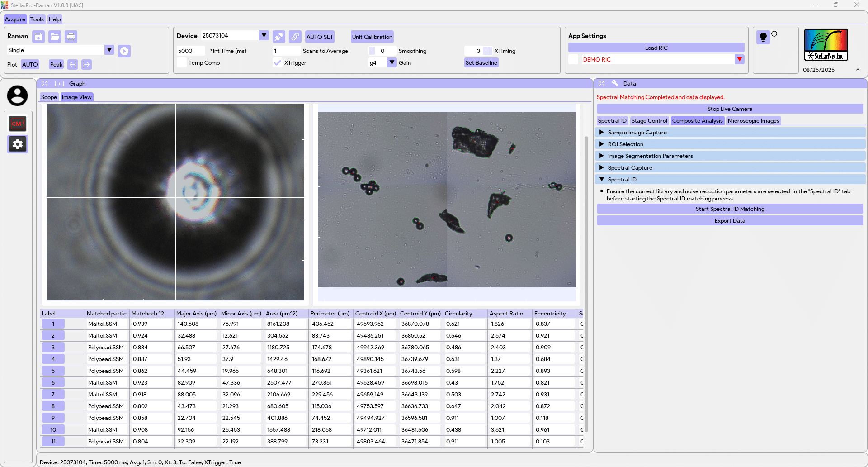Expand ROI Selection section
868x467 pixels.
[x=730, y=144]
